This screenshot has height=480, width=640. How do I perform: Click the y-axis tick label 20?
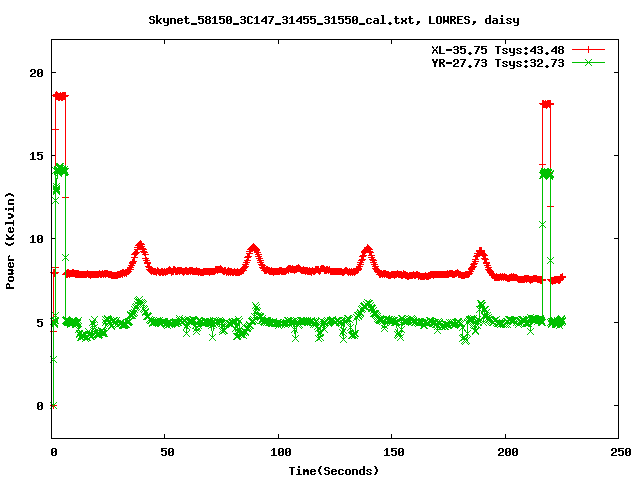pos(36,73)
